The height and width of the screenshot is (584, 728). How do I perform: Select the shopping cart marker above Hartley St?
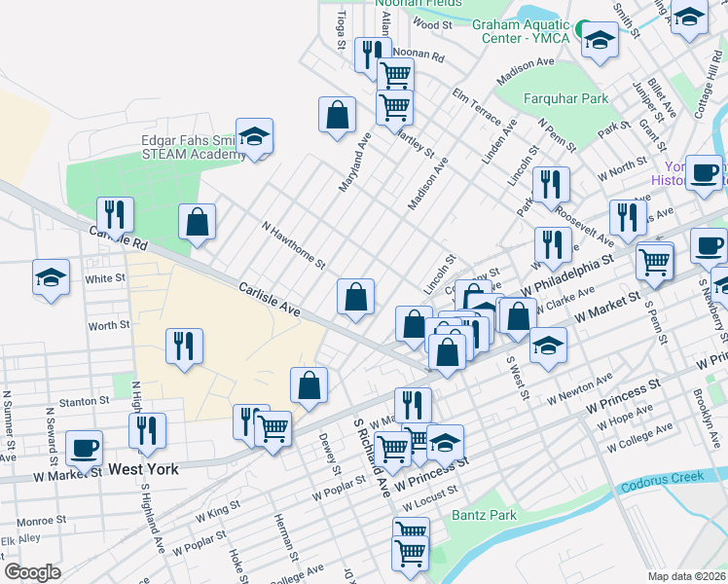click(394, 108)
